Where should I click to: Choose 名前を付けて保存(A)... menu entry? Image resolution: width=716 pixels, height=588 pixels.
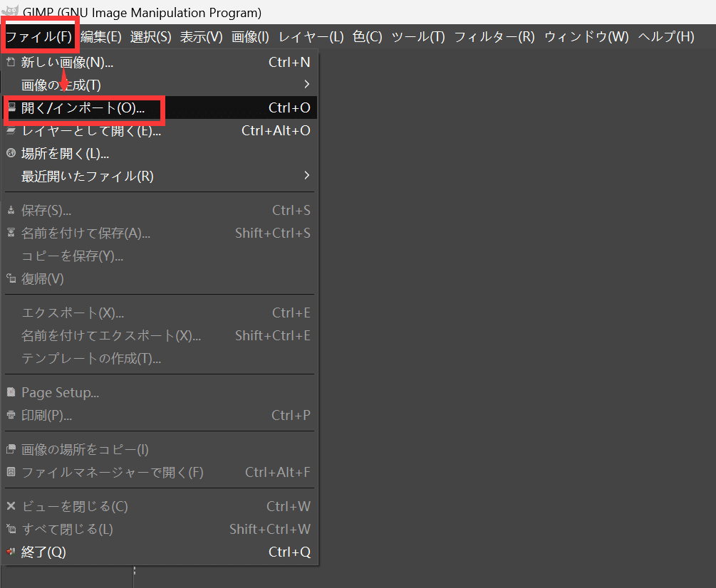[160, 233]
